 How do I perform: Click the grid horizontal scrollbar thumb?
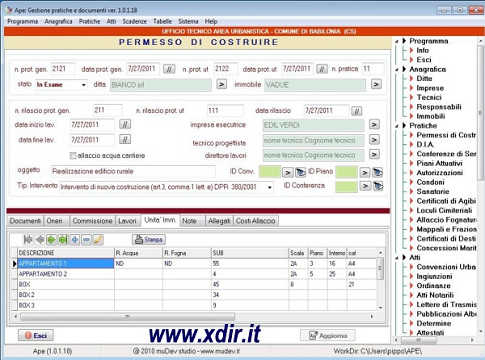[x=127, y=316]
